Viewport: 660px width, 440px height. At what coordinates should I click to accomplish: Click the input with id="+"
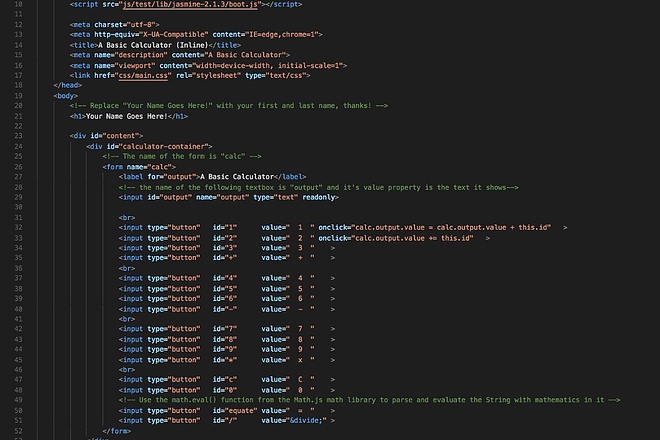click(226, 258)
